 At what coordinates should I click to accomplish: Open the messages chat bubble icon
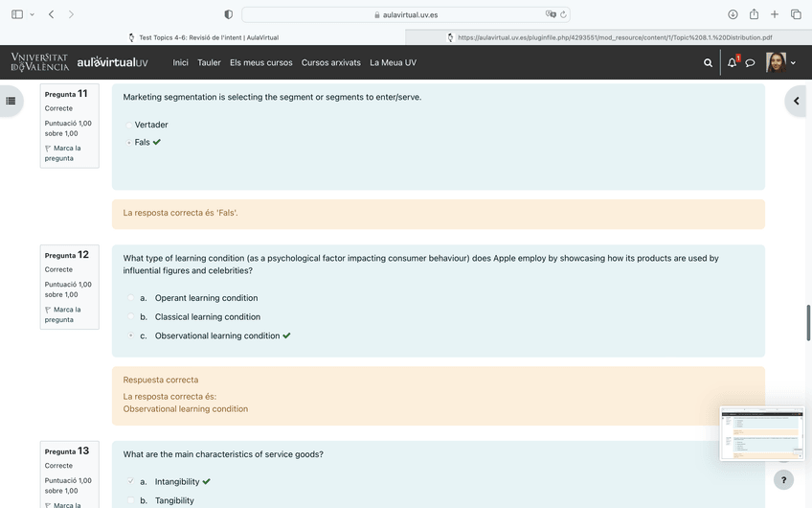point(750,63)
